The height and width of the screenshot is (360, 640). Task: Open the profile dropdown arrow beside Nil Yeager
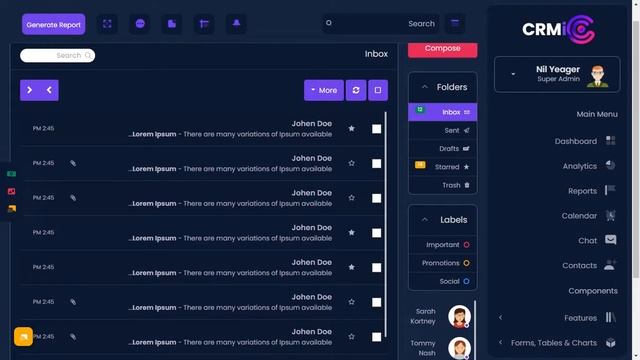point(513,74)
